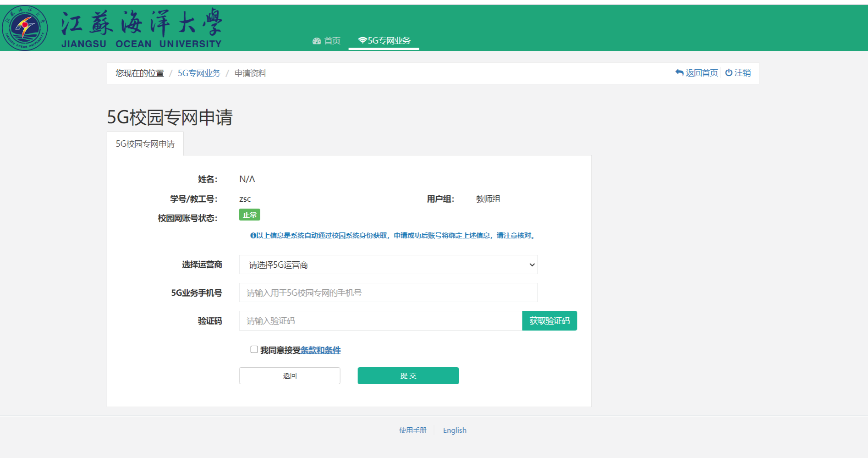Tick the 我同意接受 terms checkbox
868x458 pixels.
pos(254,349)
